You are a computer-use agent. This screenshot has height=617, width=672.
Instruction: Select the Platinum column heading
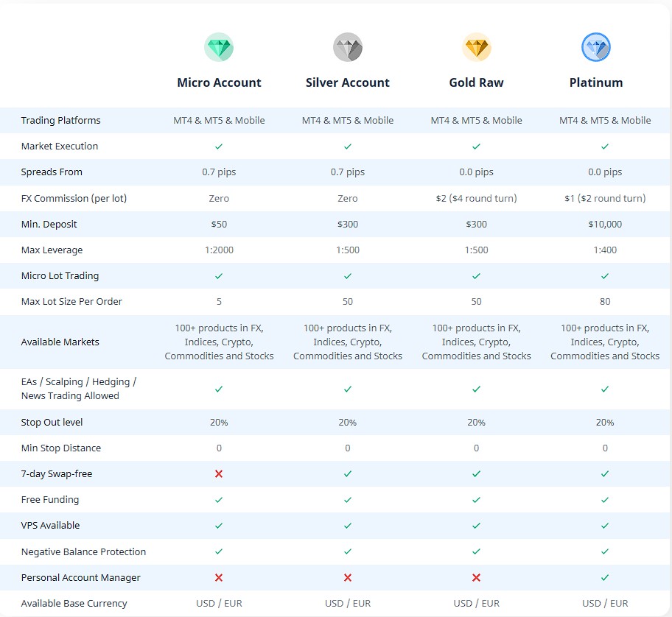(596, 82)
